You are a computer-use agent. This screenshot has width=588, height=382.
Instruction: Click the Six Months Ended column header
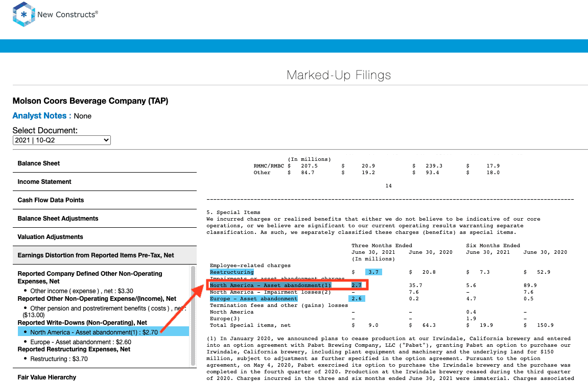493,246
